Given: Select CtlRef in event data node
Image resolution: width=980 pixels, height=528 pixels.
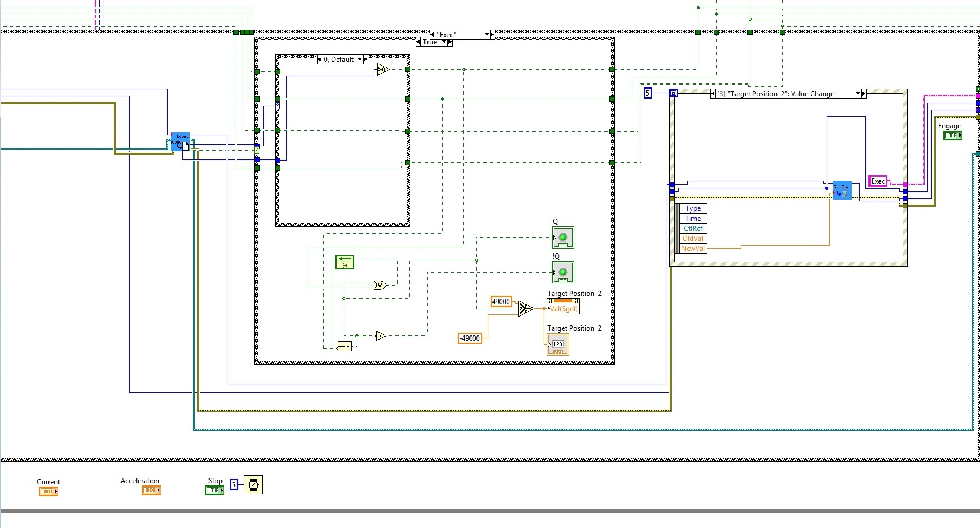Looking at the screenshot, I should [x=693, y=229].
